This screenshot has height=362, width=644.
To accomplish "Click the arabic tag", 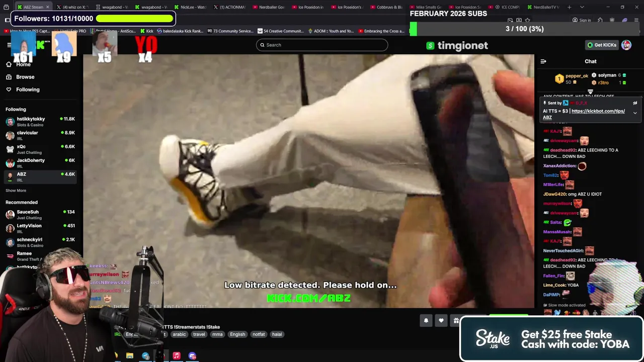I will 179,334.
